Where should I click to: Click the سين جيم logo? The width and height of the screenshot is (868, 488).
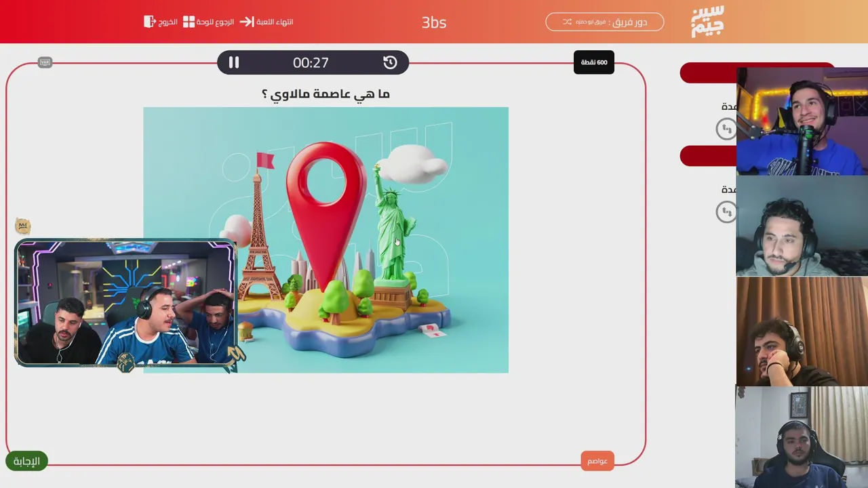tap(707, 22)
